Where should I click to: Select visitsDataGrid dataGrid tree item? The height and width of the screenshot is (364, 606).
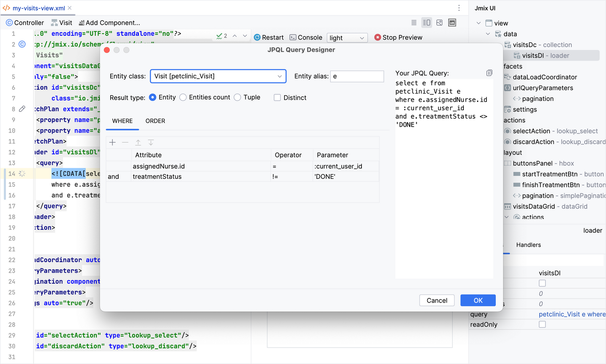click(x=546, y=206)
